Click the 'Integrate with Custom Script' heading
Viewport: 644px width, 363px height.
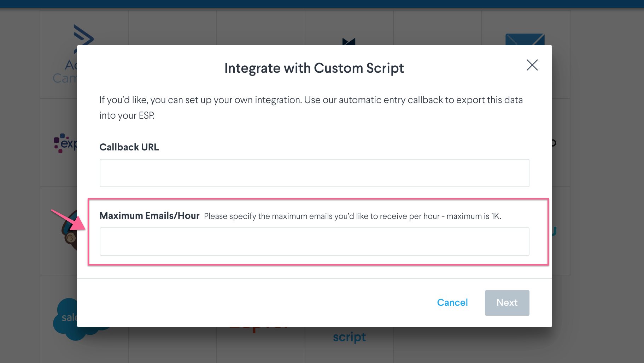pyautogui.click(x=314, y=68)
